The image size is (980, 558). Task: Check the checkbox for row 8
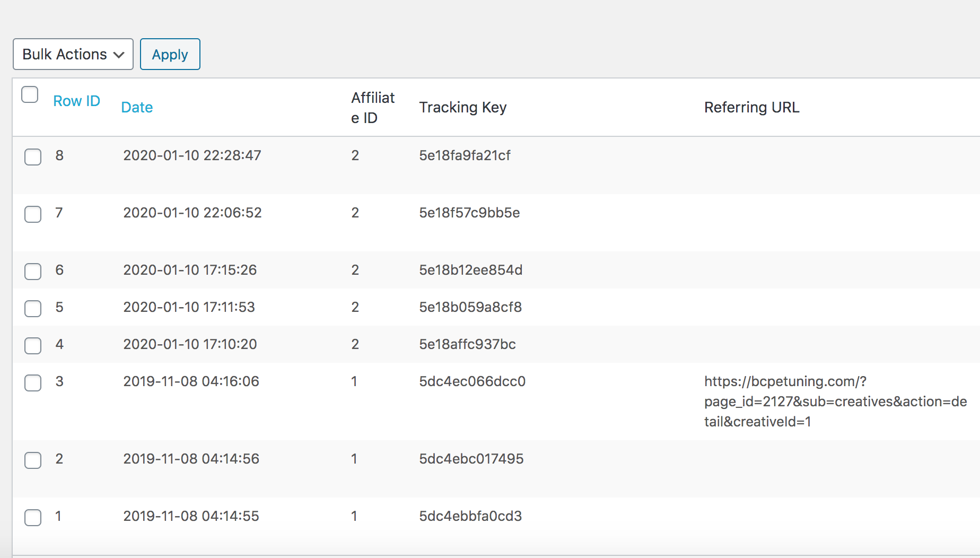(33, 157)
